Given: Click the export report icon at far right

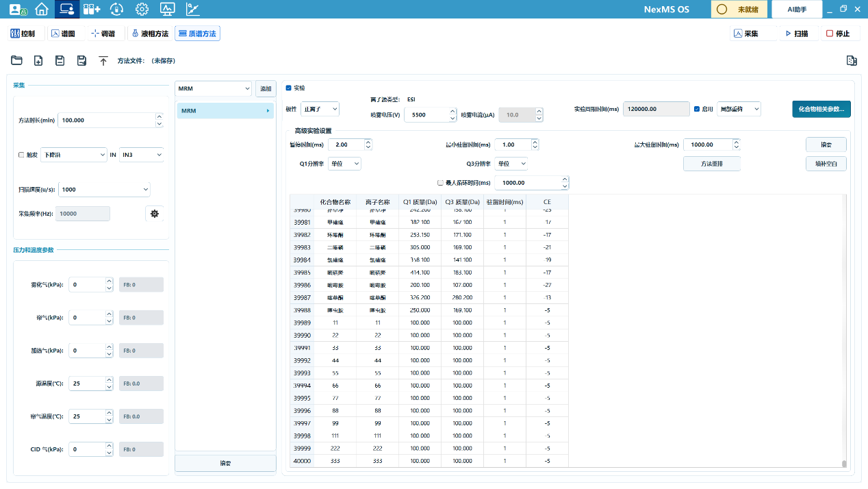Looking at the screenshot, I should click(852, 60).
